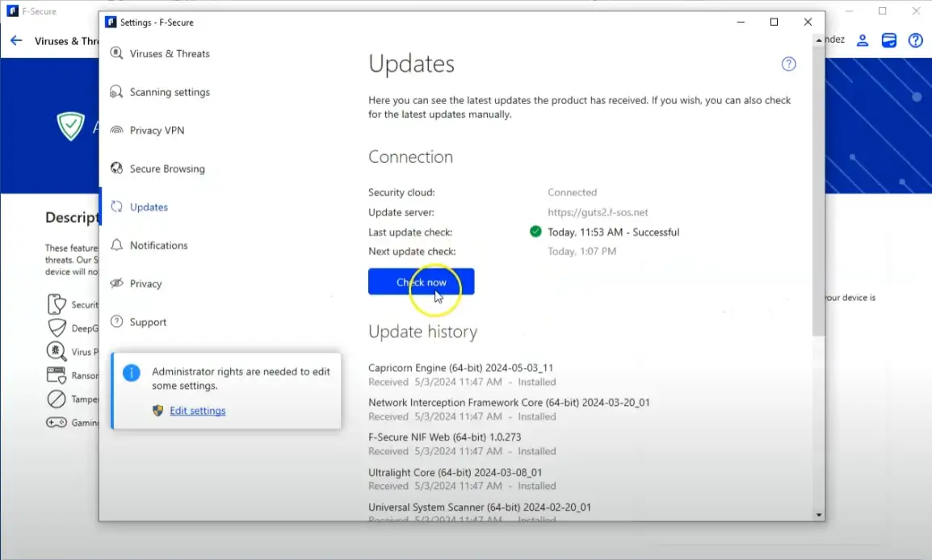Click the Privacy crossed-eye icon

(x=116, y=283)
